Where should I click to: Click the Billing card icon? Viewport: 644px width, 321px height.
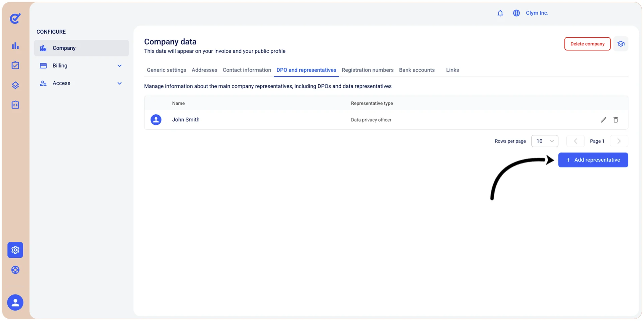(43, 66)
